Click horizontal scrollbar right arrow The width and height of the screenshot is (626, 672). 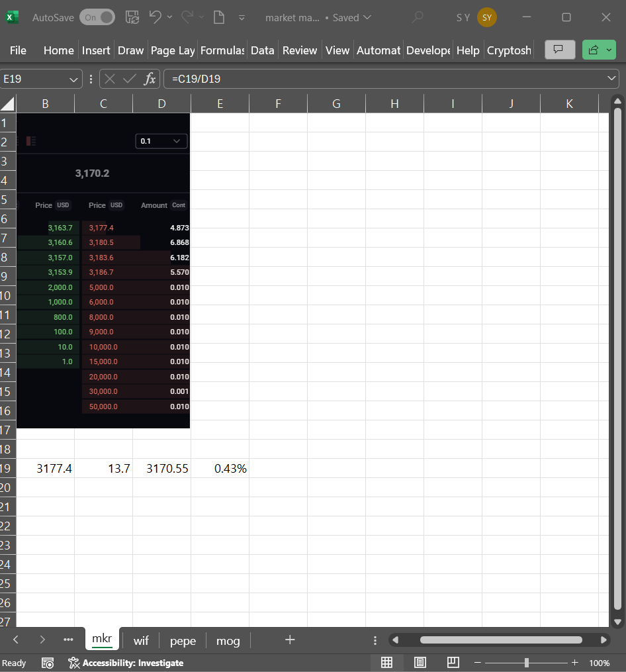pyautogui.click(x=604, y=640)
